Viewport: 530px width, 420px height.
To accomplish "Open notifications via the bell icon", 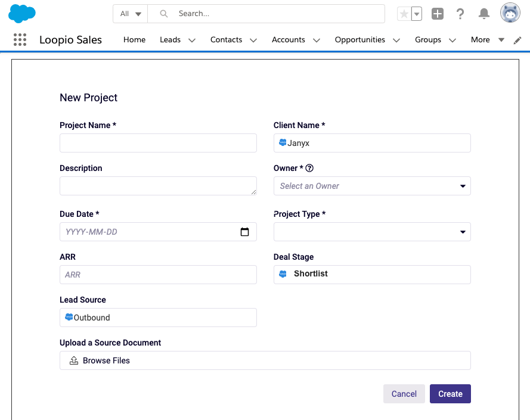I will pyautogui.click(x=483, y=13).
